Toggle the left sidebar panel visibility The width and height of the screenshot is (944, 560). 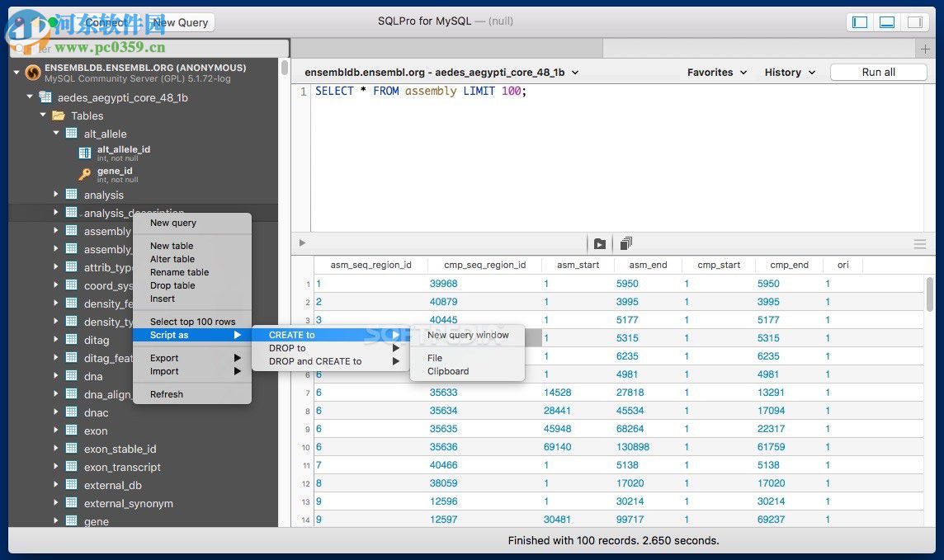point(858,22)
